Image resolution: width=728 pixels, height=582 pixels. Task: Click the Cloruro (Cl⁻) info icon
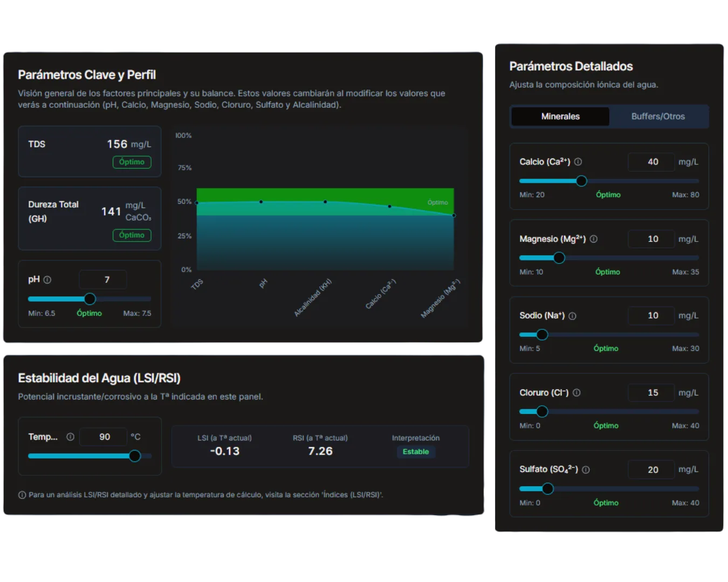(x=576, y=393)
